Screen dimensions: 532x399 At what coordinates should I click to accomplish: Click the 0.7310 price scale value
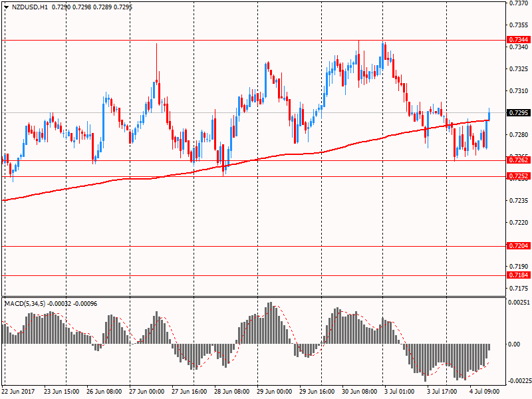click(x=519, y=91)
